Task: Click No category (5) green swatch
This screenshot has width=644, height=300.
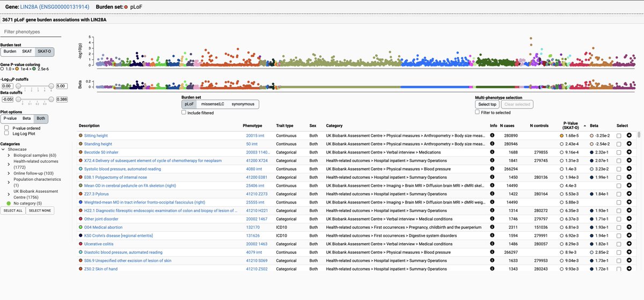Action: (8, 203)
